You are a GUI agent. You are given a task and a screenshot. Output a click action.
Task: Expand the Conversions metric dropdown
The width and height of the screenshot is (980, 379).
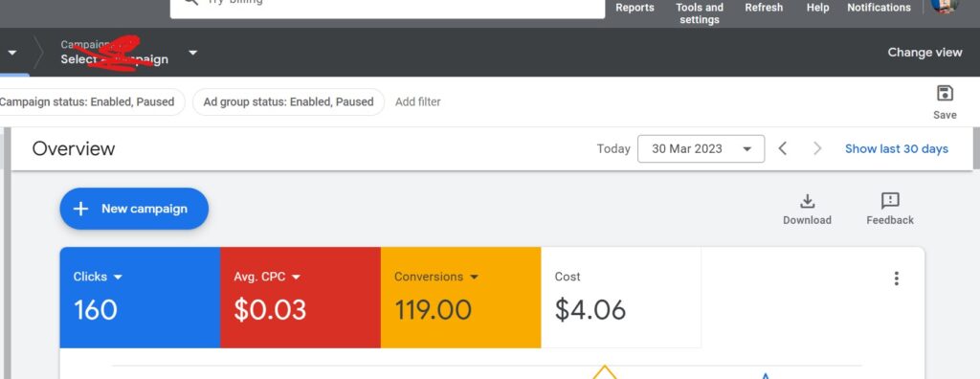coord(474,277)
